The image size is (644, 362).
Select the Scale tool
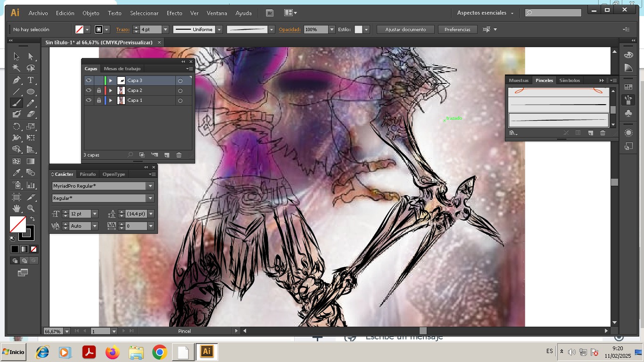tap(31, 126)
